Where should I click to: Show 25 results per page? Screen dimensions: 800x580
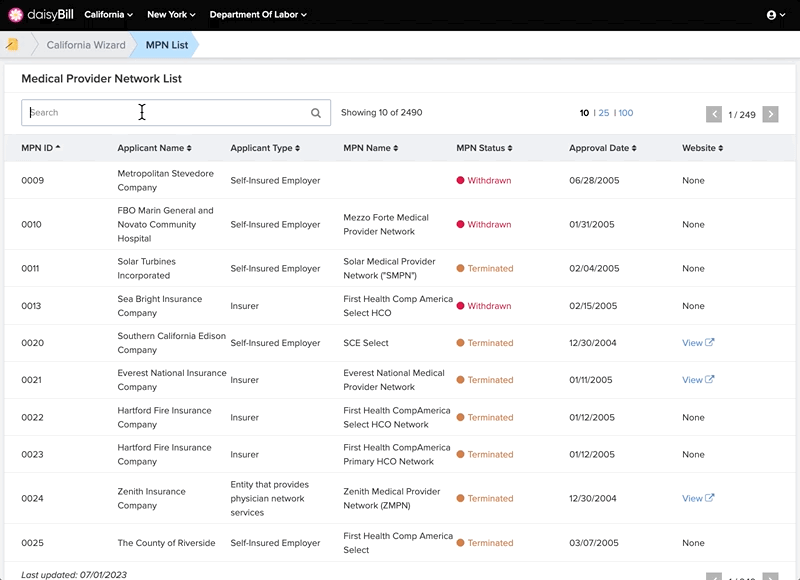click(604, 113)
